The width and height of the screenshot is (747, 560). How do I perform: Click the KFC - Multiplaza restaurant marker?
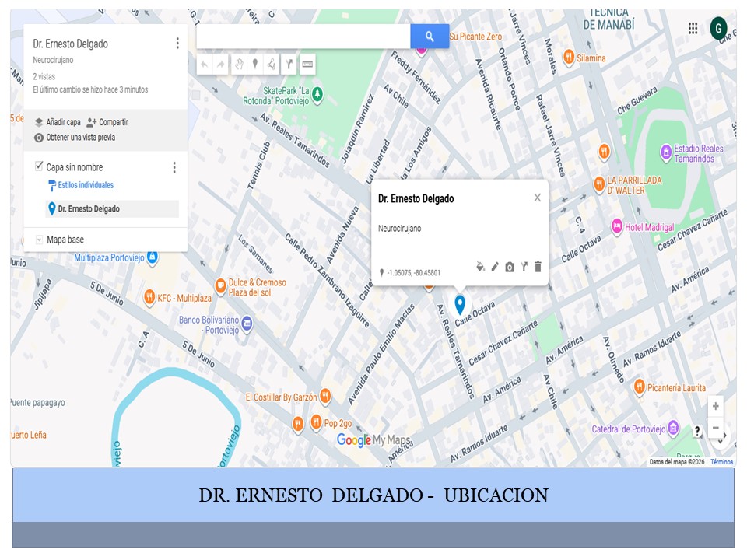pos(149,297)
